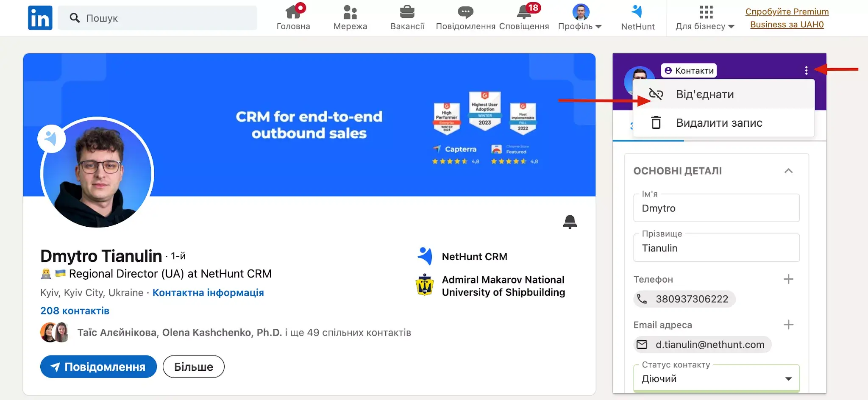Open the Спробуйте Premium Business link
868x400 pixels.
[787, 18]
